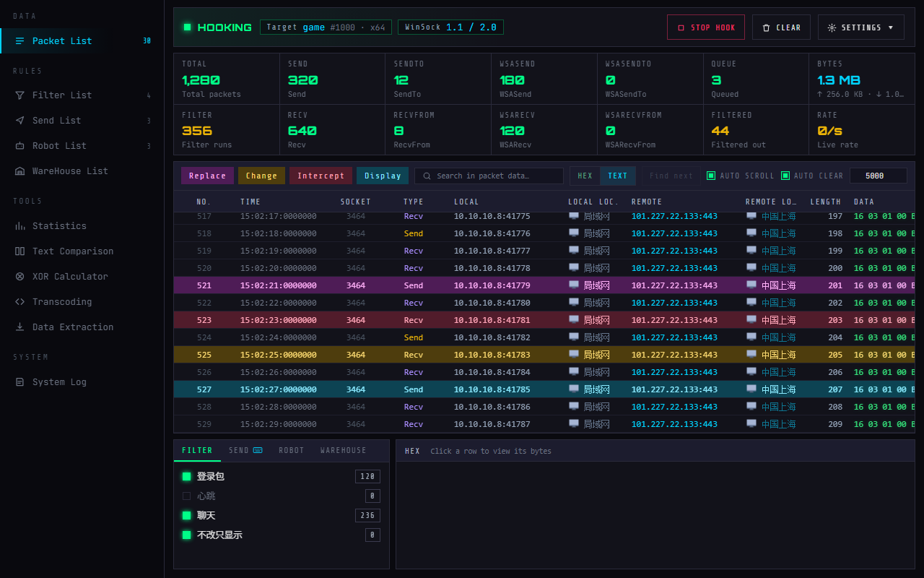Click the Target game process badge
The image size is (924, 578).
pyautogui.click(x=326, y=27)
